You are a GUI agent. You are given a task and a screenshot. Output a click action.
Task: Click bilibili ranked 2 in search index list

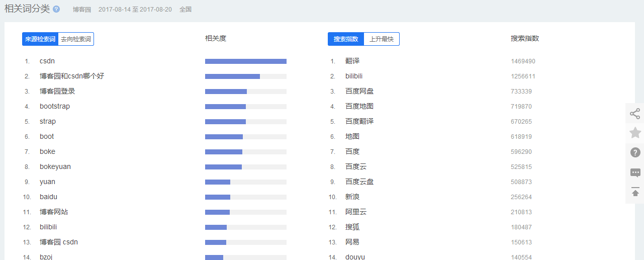point(354,76)
